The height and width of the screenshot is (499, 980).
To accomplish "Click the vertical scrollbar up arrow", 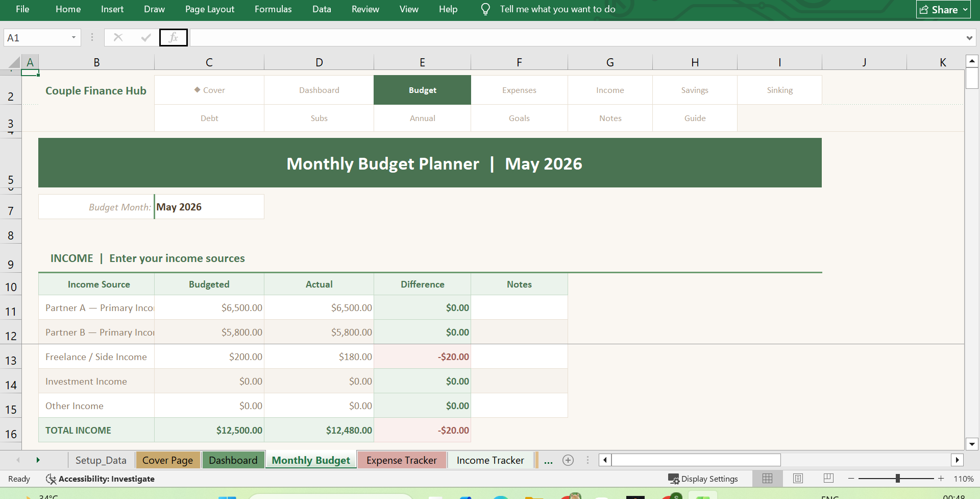I will coord(972,61).
